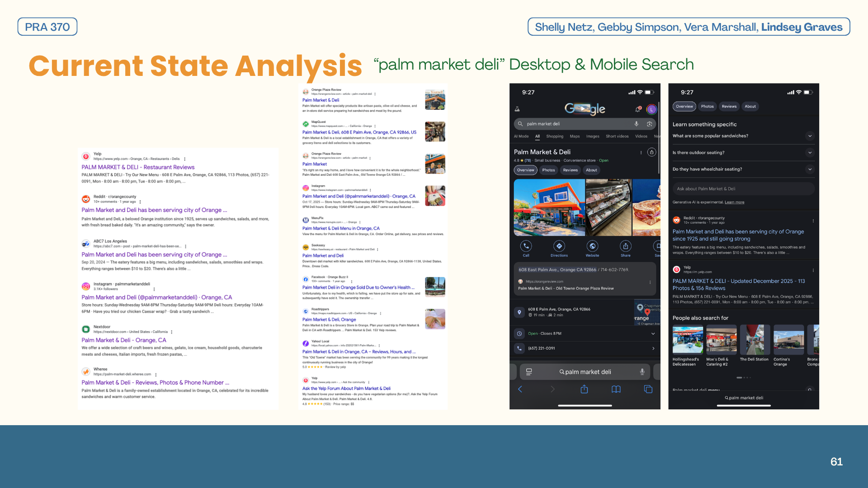Select the Images search tab

[x=593, y=136]
